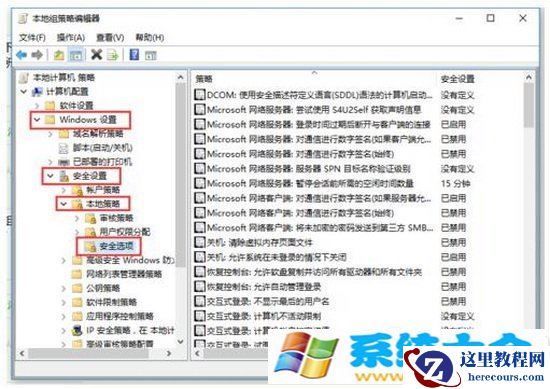
Task: Click the folder icon beside 软件设置
Action: 50,106
